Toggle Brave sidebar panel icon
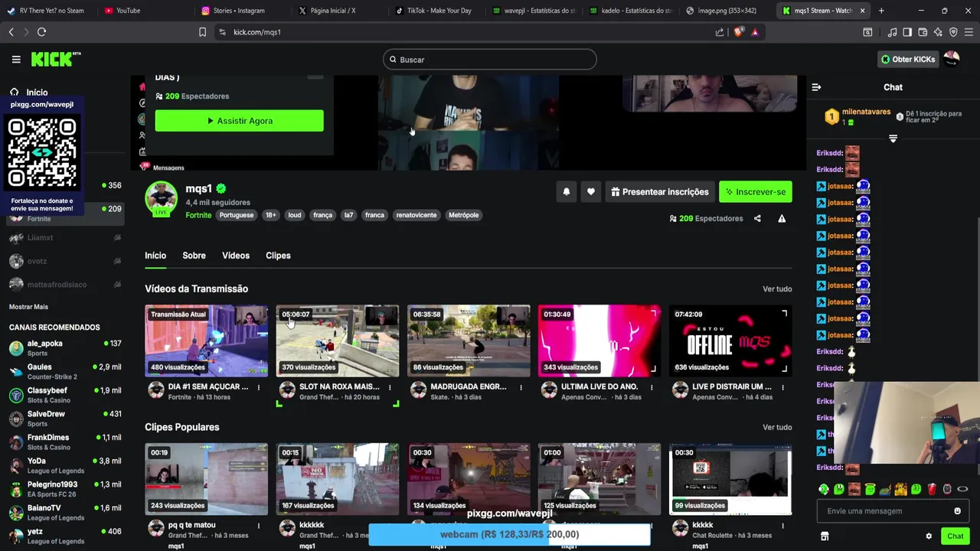The height and width of the screenshot is (551, 980). [907, 32]
